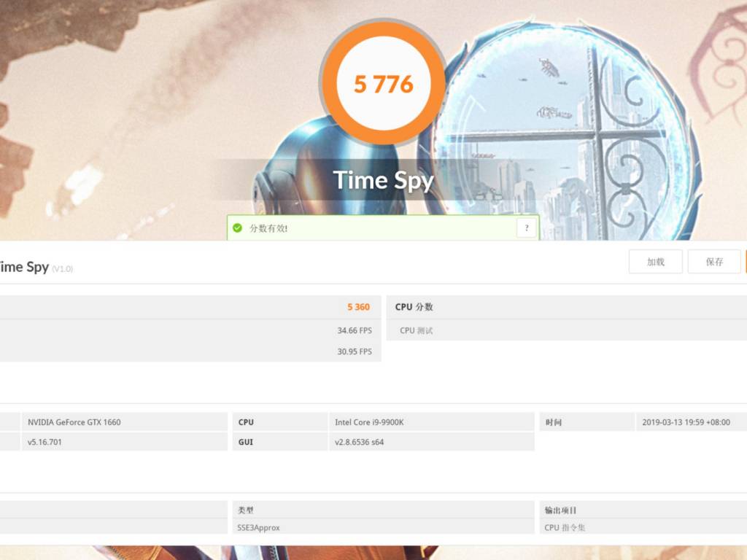Select the v2.8.6536 s64 value
747x560 pixels.
tap(359, 442)
